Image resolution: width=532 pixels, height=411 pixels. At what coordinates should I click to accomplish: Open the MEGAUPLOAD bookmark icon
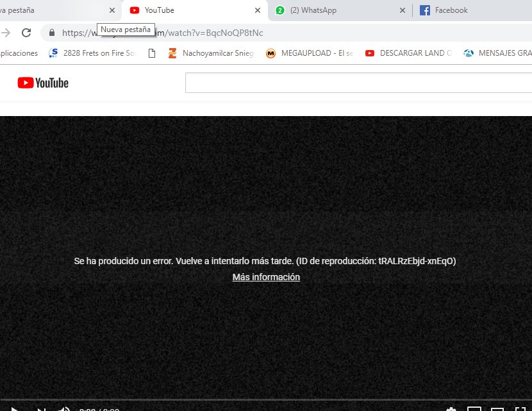click(271, 53)
